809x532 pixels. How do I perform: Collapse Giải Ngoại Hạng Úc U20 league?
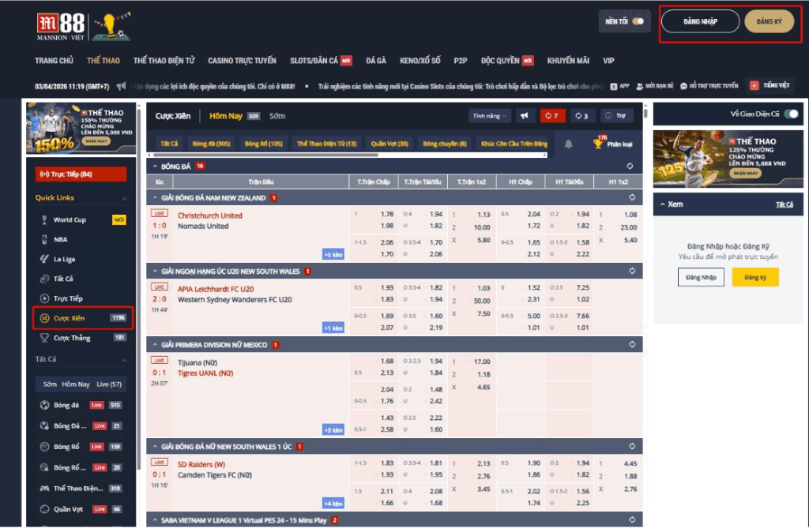[x=155, y=272]
